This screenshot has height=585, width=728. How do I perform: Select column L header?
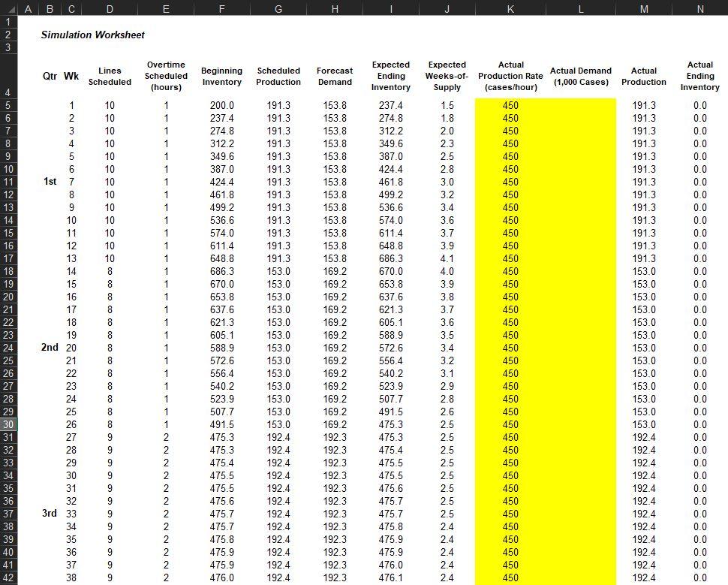[581, 8]
